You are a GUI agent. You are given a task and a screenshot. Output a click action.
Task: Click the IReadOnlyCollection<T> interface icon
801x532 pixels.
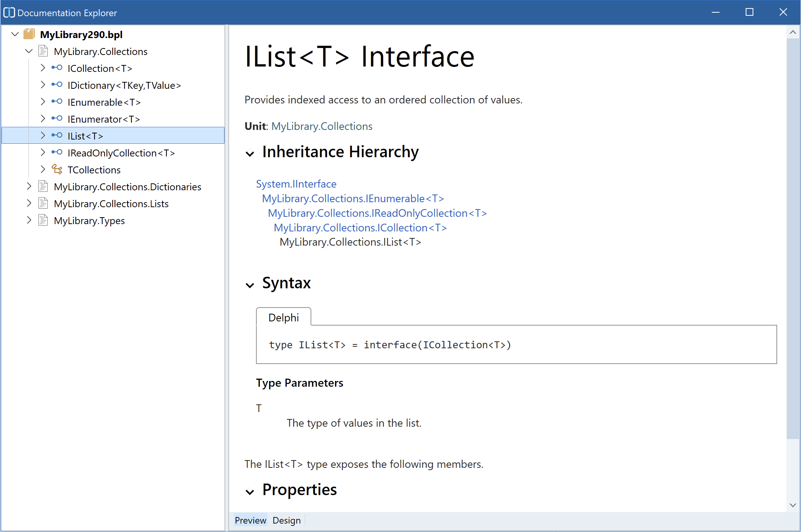click(x=57, y=153)
